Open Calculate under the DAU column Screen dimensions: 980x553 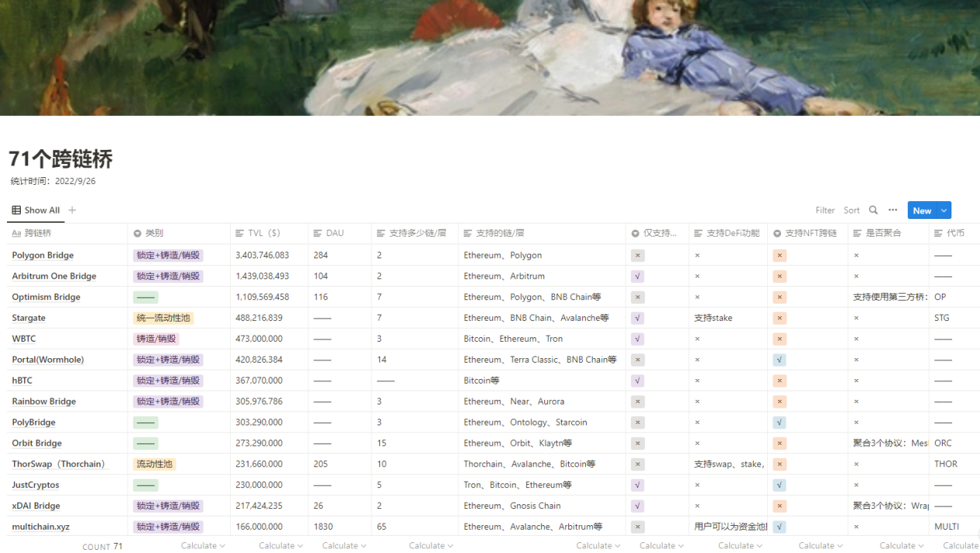point(344,545)
